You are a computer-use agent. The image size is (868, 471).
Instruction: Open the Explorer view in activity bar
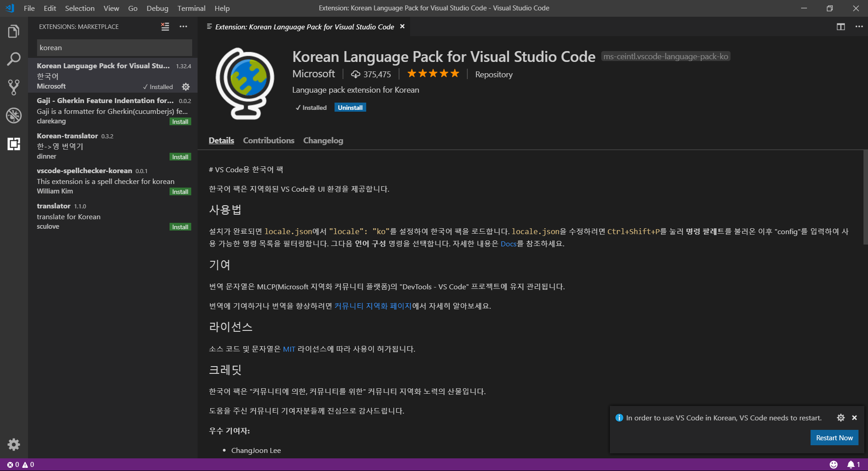click(14, 31)
